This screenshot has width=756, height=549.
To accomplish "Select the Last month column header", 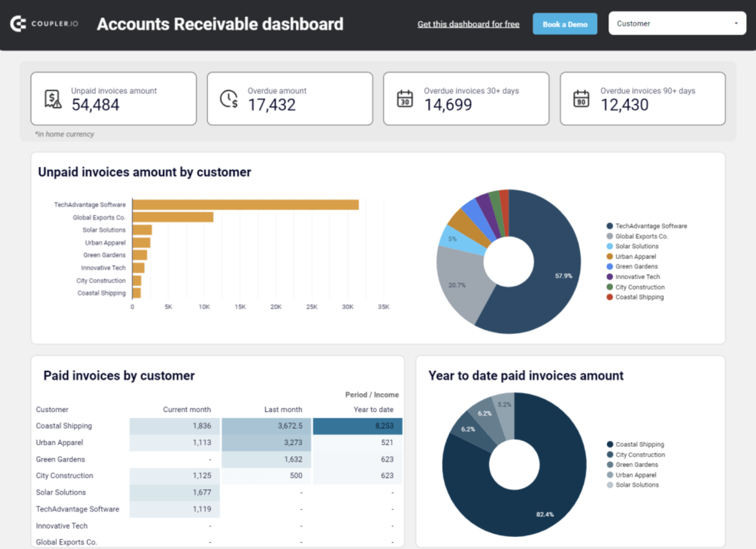I will click(x=284, y=409).
